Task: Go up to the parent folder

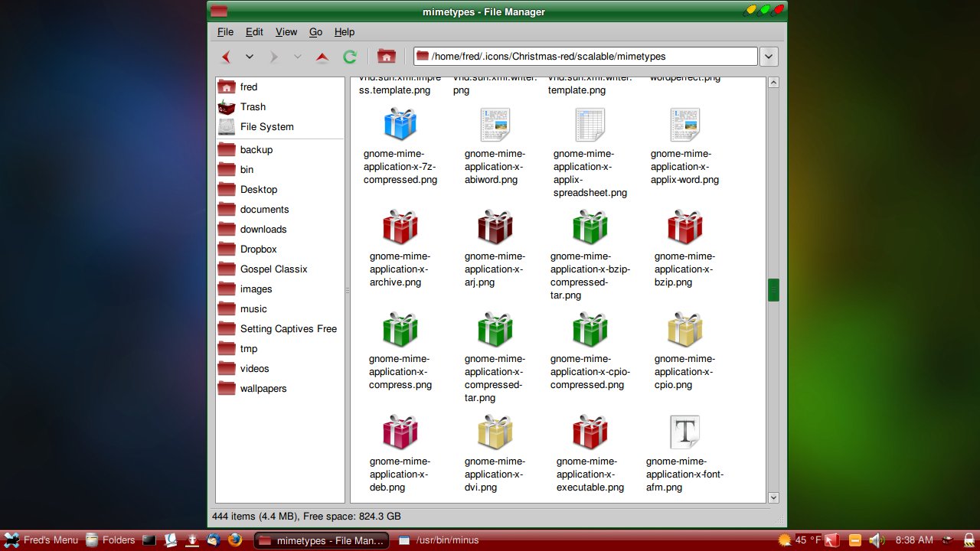Action: 322,57
